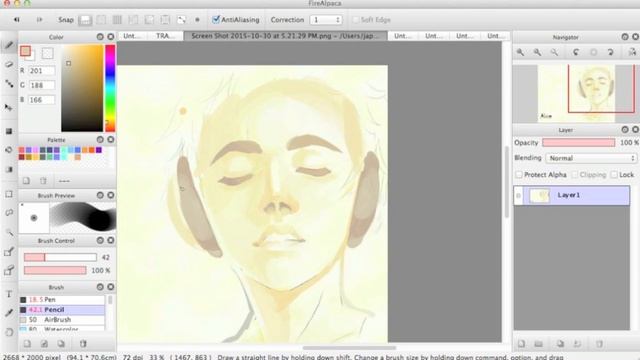Enable the Lock checkbox
The image size is (640, 360).
614,175
